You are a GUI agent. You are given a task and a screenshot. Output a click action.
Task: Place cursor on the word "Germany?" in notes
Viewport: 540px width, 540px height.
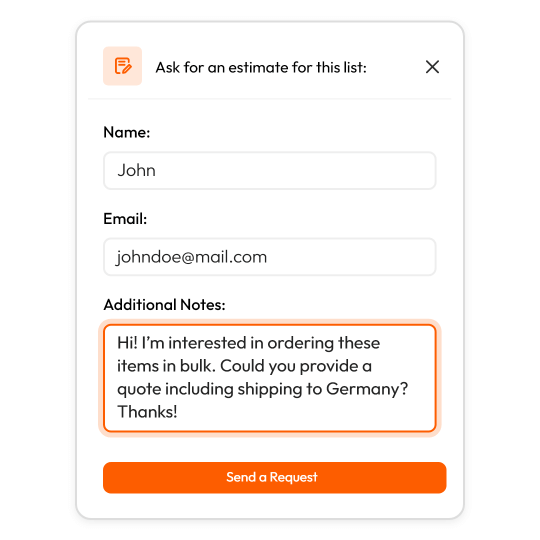(x=367, y=389)
